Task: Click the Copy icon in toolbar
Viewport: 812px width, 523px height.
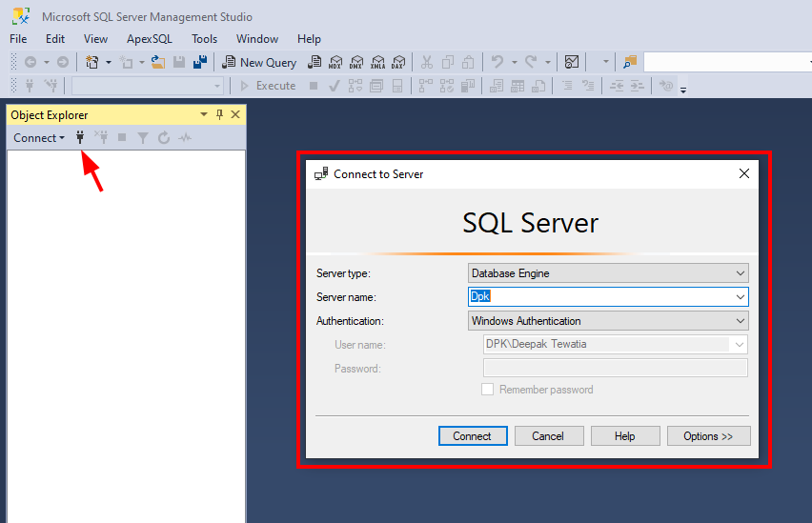Action: 447,62
